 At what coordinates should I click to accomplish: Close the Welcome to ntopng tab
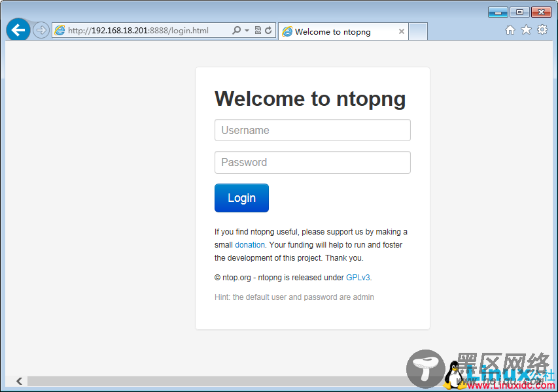[x=402, y=31]
